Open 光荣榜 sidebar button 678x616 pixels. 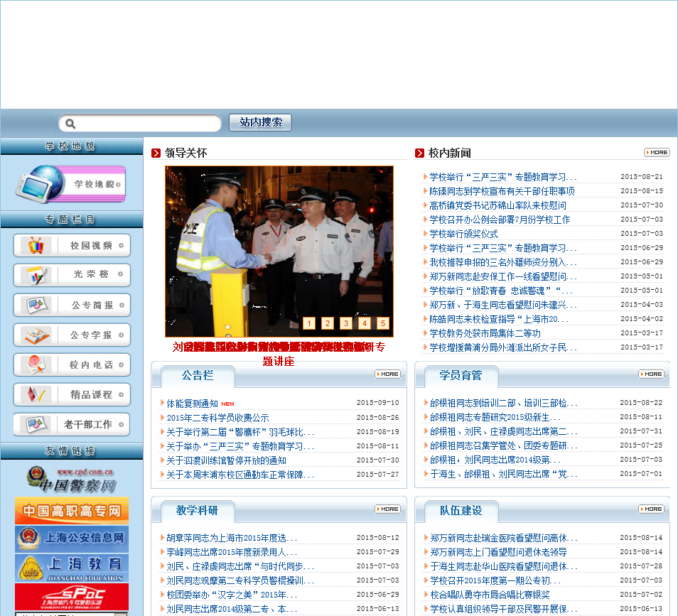tap(72, 274)
